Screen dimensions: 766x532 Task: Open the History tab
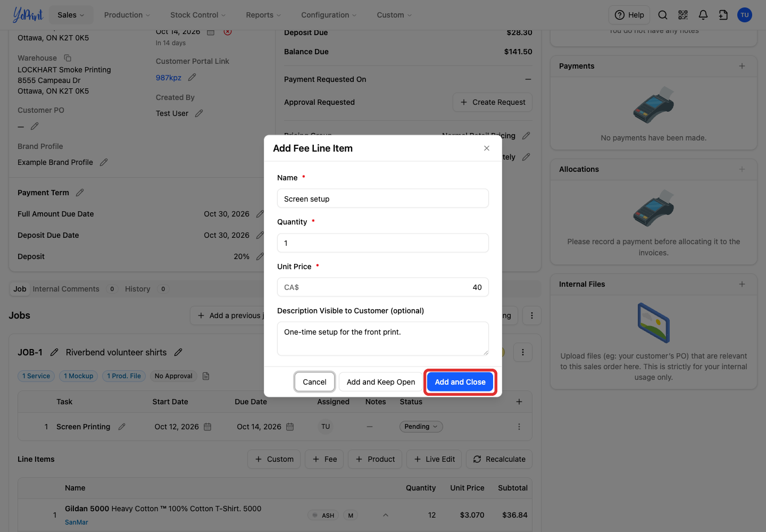pos(138,289)
